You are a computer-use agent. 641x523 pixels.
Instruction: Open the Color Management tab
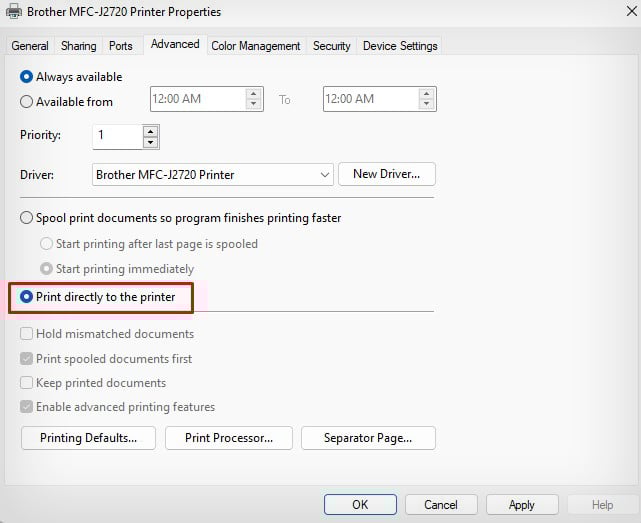(256, 46)
